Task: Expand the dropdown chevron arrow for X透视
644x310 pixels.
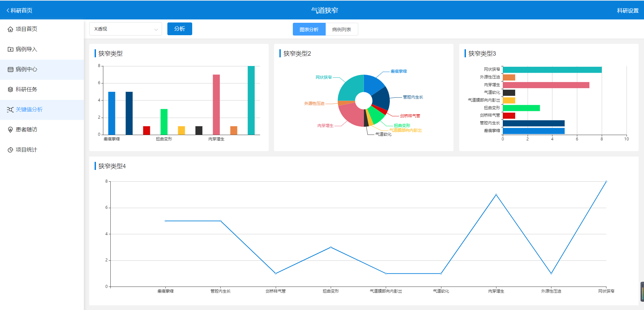Action: pos(156,29)
